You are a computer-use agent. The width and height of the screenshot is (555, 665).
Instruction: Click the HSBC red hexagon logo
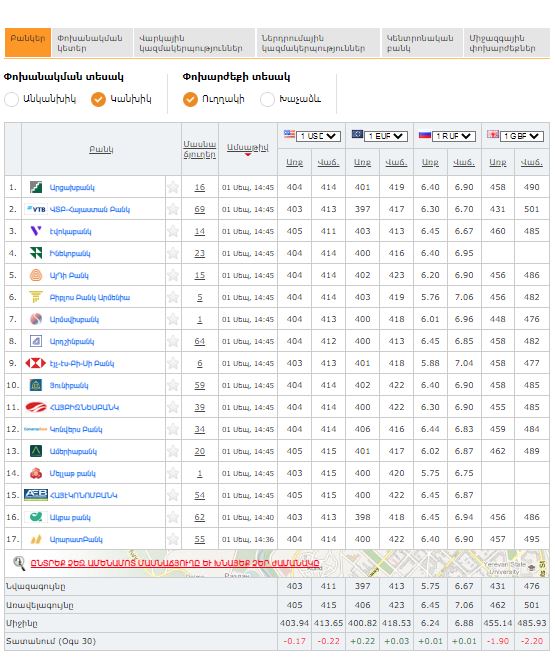click(36, 363)
